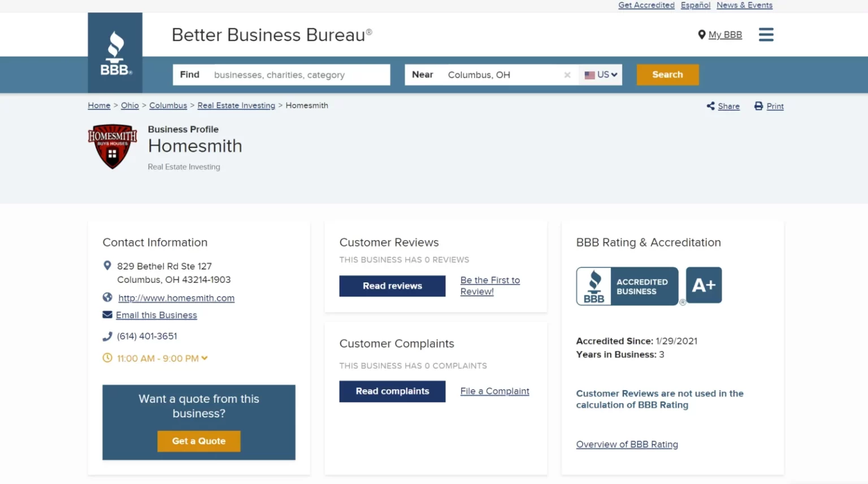The height and width of the screenshot is (484, 868).
Task: Open the Columbus breadcrumb link
Action: click(168, 106)
